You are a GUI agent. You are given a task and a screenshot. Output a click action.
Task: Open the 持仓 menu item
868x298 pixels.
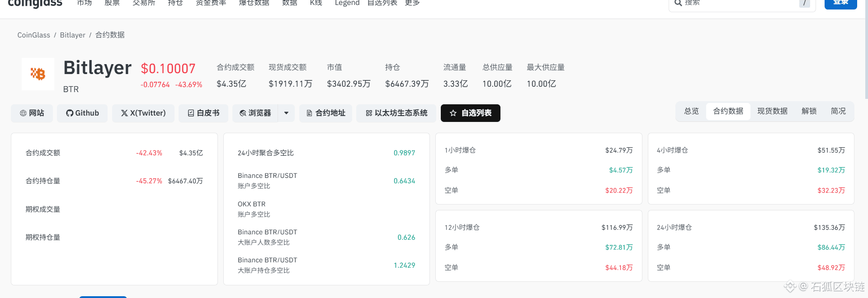click(x=175, y=3)
